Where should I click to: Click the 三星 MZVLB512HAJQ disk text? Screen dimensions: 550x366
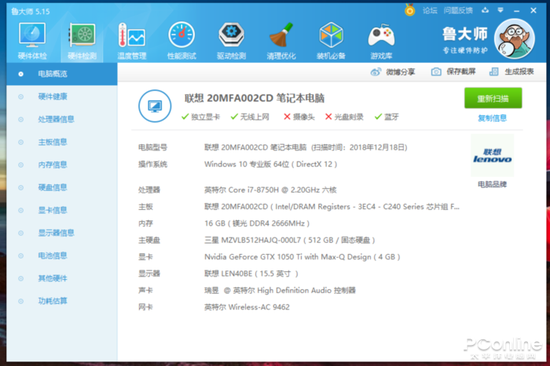pyautogui.click(x=290, y=240)
